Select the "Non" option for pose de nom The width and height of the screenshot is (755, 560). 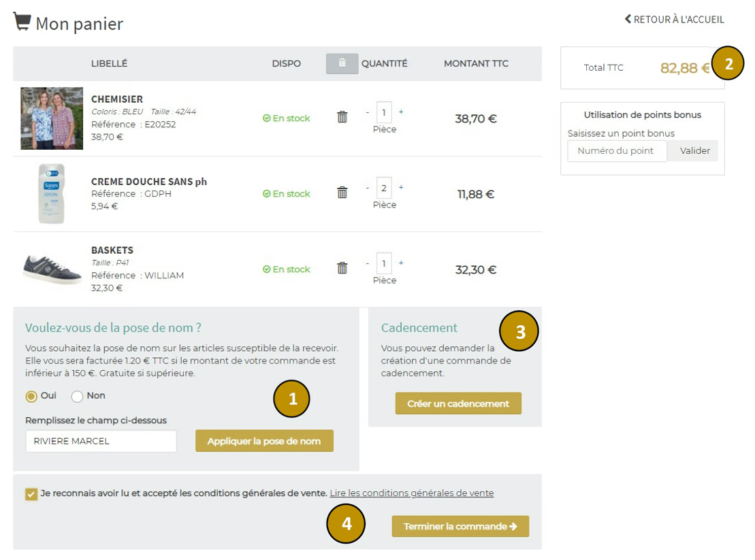[x=77, y=396]
